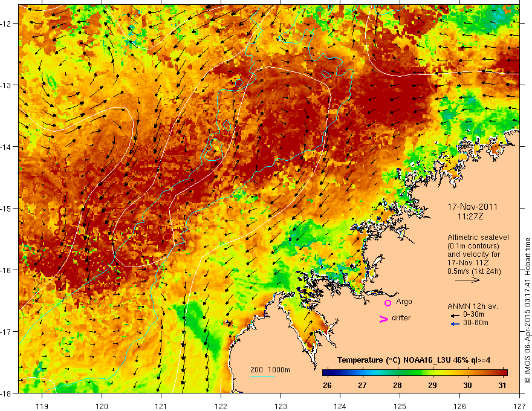Click latitude axis label "-14"
This screenshot has width=532, height=411.
(x=7, y=147)
